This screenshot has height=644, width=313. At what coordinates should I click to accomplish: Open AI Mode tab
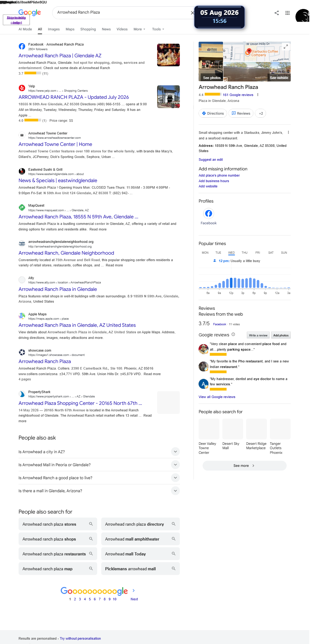(x=25, y=29)
